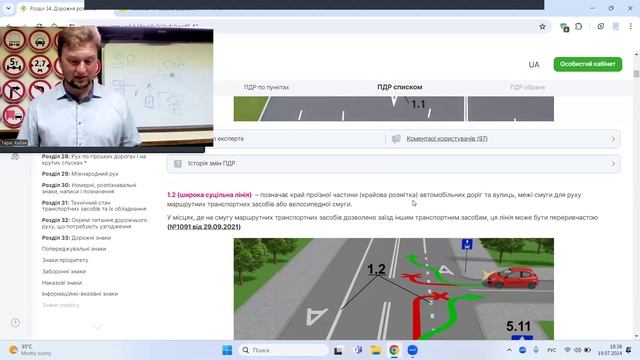Select the ПДР обране tab
640x360 pixels.
(x=527, y=87)
